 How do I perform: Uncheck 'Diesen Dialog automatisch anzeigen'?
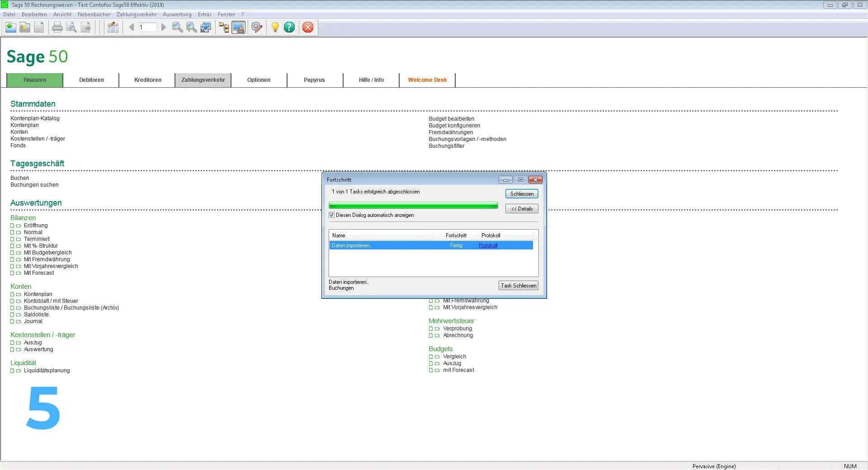tap(332, 215)
